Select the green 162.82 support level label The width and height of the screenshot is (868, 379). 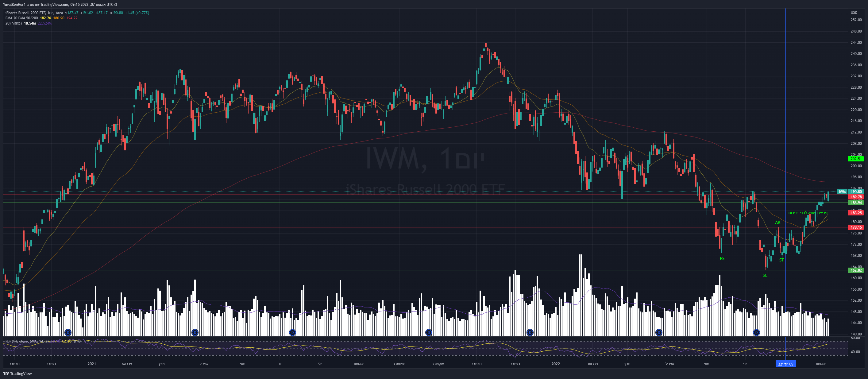[856, 270]
